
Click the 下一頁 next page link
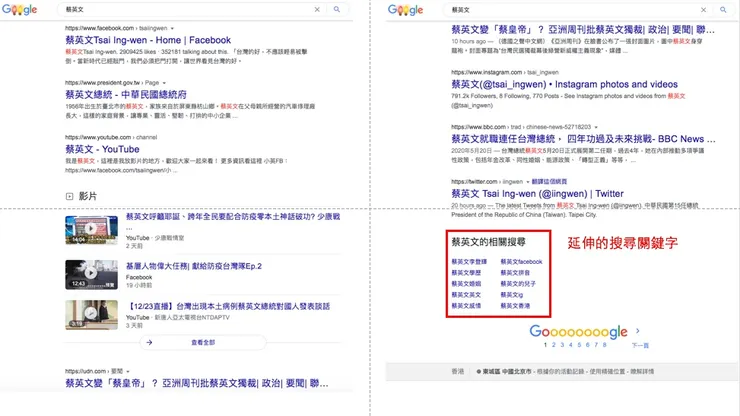tap(640, 346)
